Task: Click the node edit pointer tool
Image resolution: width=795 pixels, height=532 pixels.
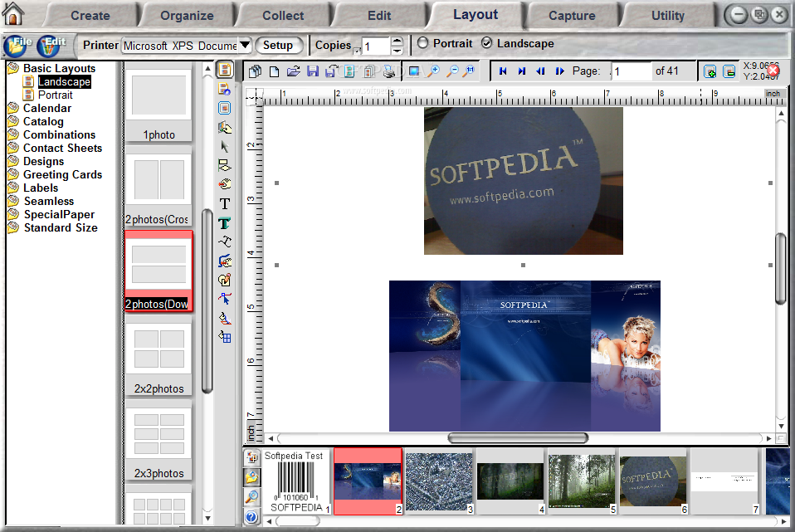Action: click(x=225, y=300)
